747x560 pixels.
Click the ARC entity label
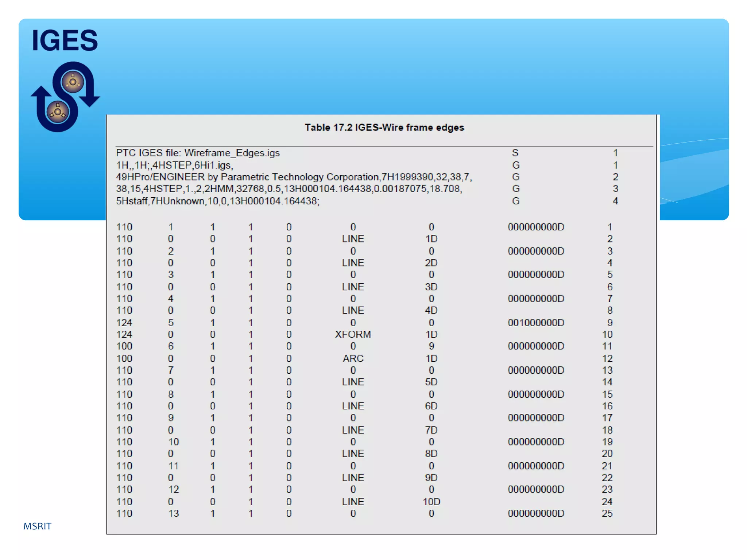pos(353,358)
